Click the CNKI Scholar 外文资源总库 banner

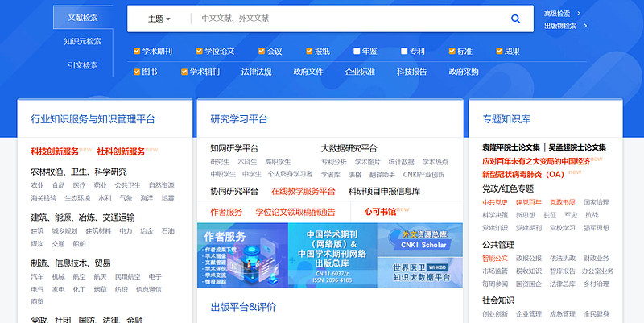coord(419,239)
